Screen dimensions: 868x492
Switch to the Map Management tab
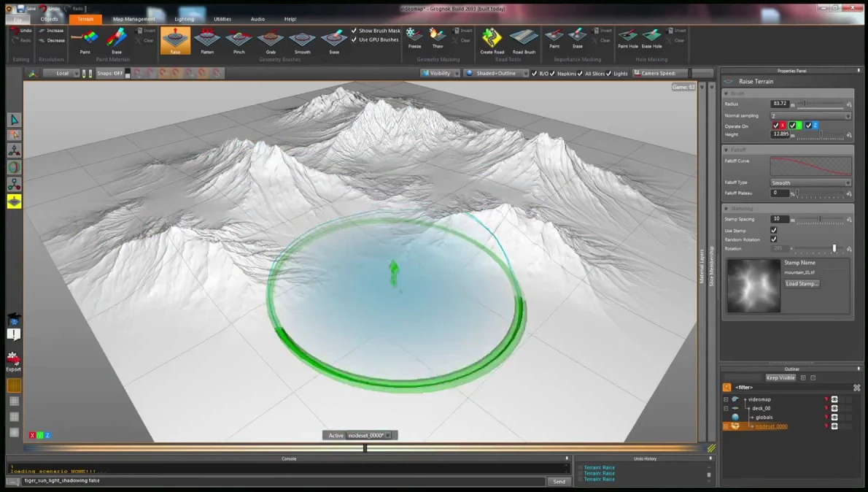[x=134, y=20]
